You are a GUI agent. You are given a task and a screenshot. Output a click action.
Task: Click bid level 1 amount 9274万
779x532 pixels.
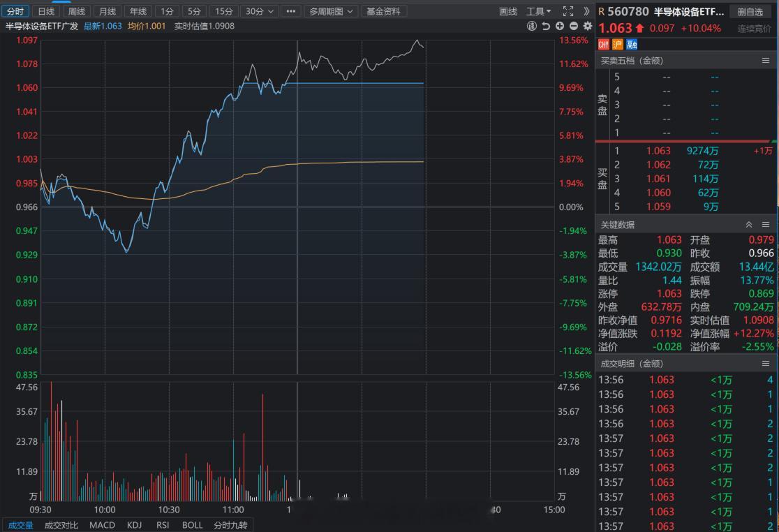pos(702,151)
